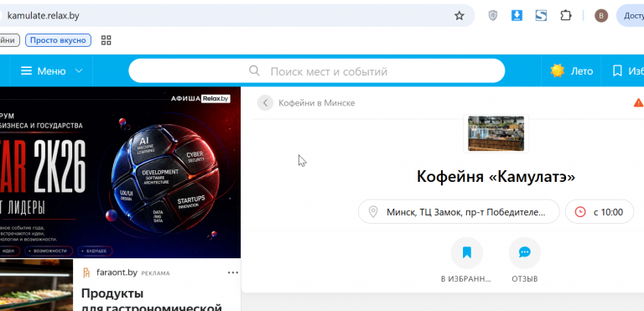Viewport: 644px width, 311px height.
Task: Click the location pin icon
Action: click(373, 212)
